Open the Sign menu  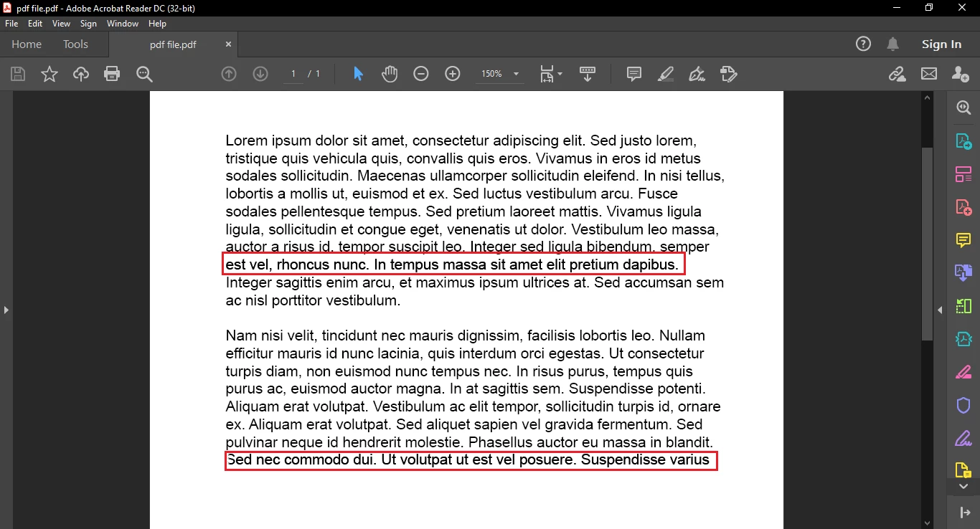pyautogui.click(x=88, y=24)
